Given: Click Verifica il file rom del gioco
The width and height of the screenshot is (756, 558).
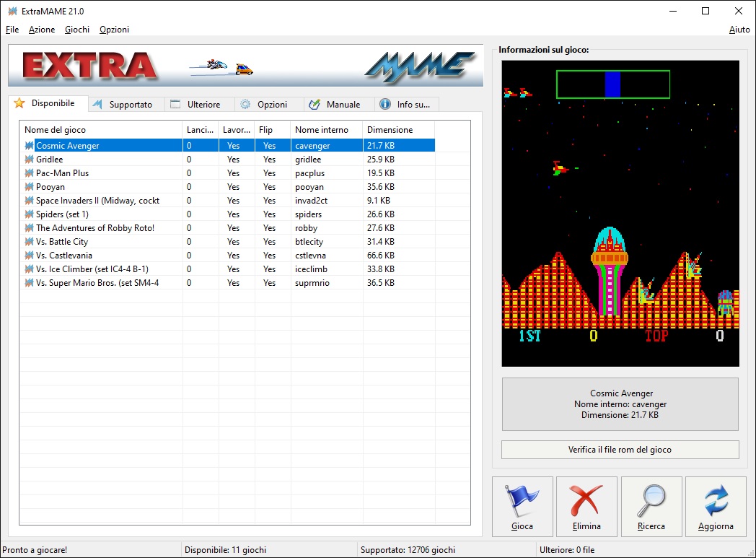Looking at the screenshot, I should [620, 450].
